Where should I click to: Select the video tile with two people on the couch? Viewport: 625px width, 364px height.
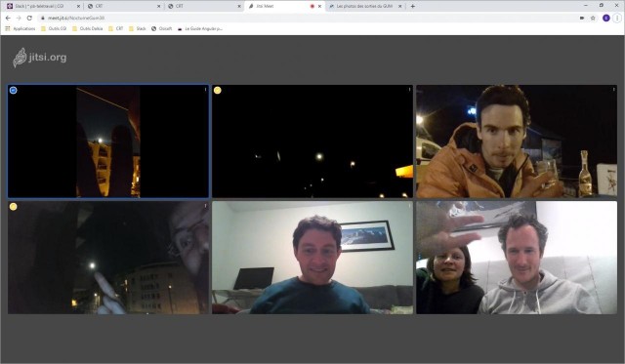click(517, 258)
